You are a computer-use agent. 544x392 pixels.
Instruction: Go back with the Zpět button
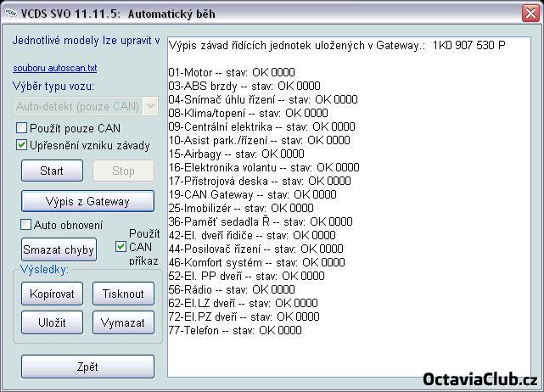pyautogui.click(x=87, y=367)
